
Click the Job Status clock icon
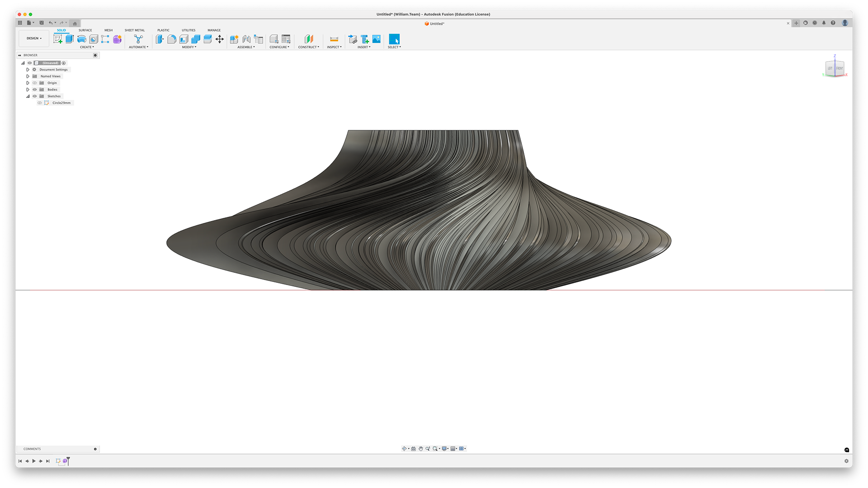point(815,23)
